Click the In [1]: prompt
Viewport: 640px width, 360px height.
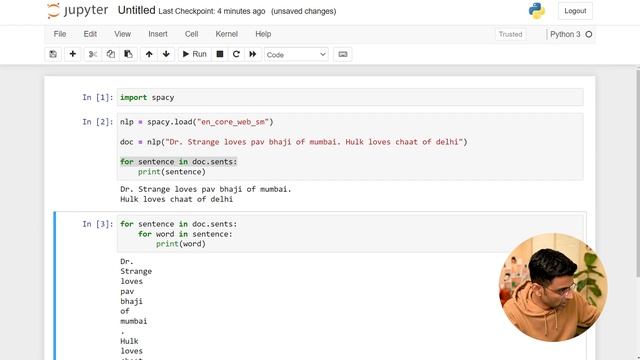point(98,97)
